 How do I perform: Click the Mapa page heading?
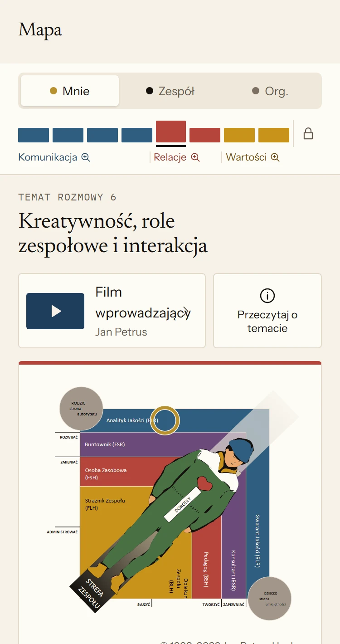(40, 30)
